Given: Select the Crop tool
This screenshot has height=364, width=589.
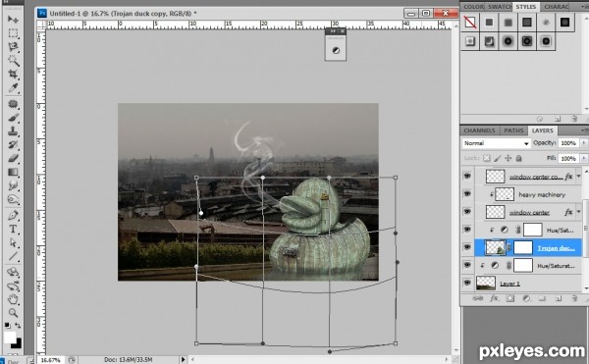Looking at the screenshot, I should tap(13, 74).
